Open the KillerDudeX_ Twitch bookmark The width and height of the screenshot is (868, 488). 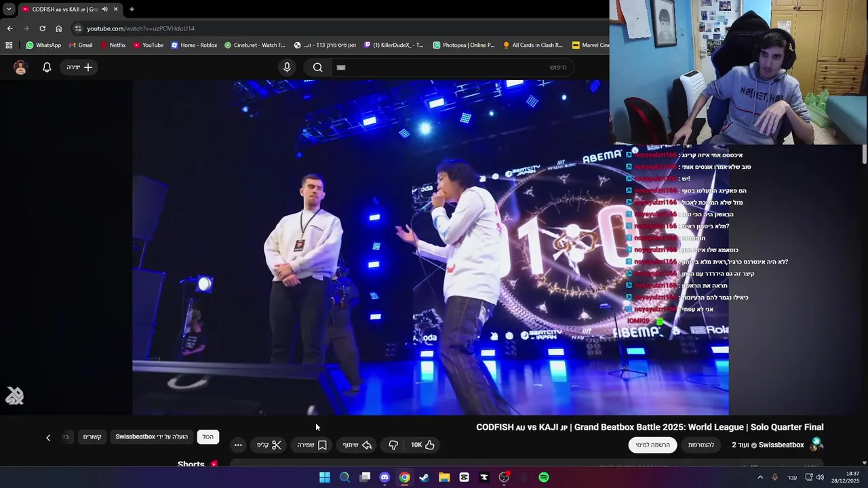click(x=393, y=45)
